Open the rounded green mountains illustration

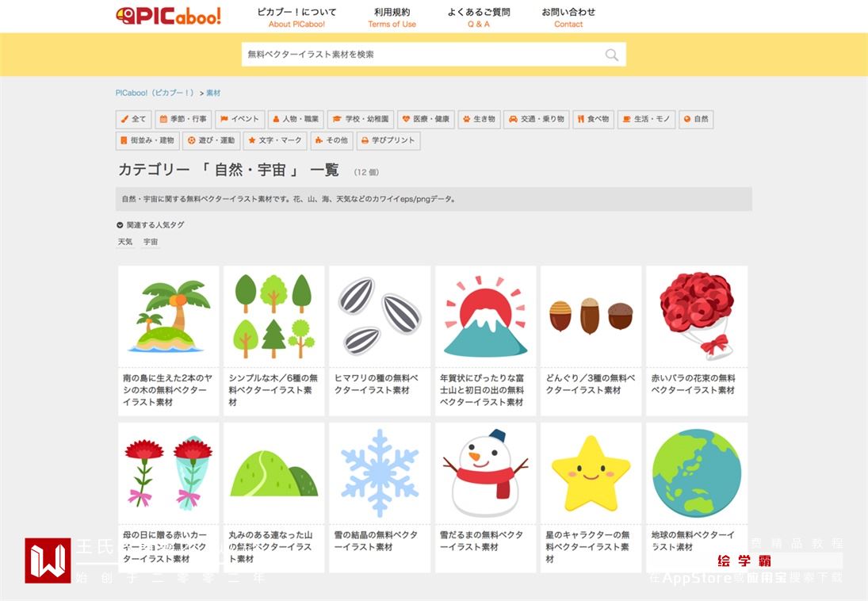[x=274, y=473]
